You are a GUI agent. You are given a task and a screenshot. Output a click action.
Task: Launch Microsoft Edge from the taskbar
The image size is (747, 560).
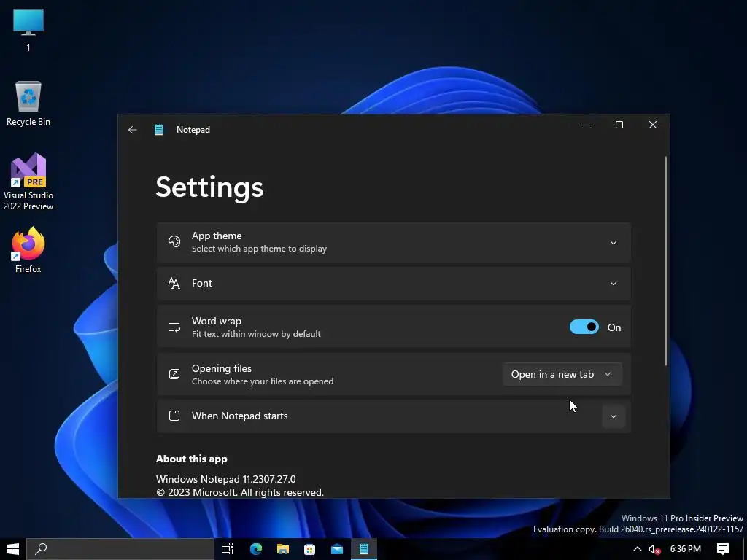coord(256,549)
